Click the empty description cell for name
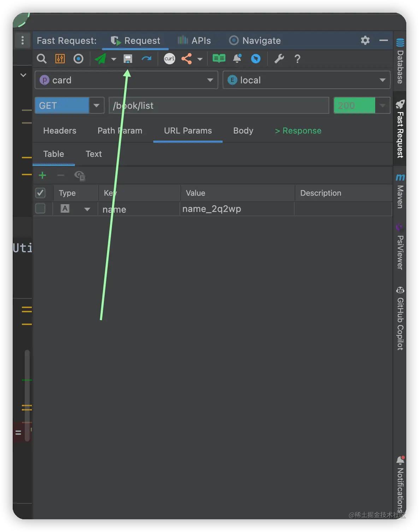The height and width of the screenshot is (532, 419). 343,209
